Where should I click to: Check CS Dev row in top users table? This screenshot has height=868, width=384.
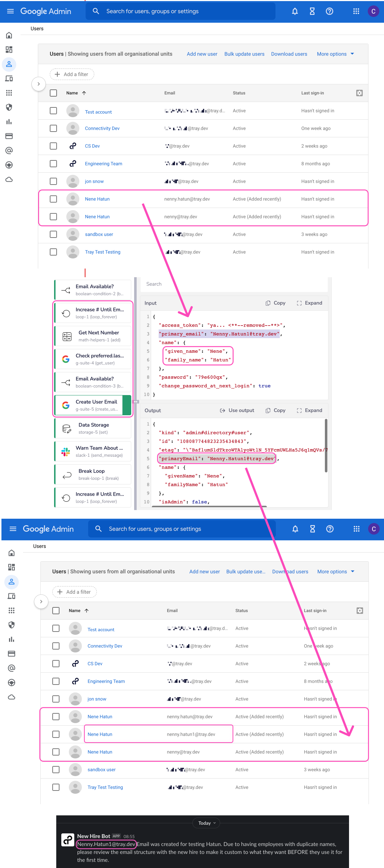click(x=53, y=146)
